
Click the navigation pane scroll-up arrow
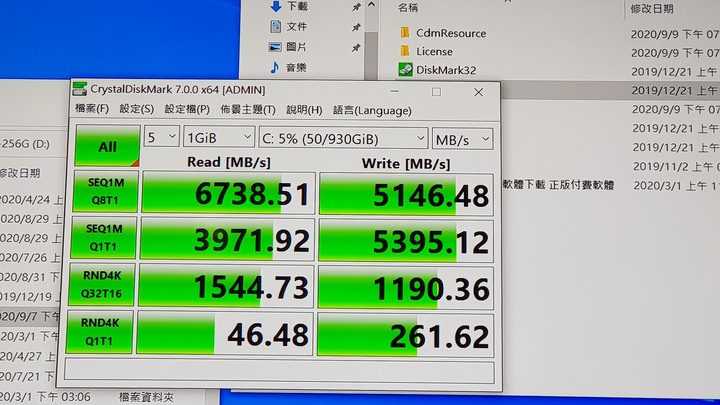pyautogui.click(x=371, y=5)
